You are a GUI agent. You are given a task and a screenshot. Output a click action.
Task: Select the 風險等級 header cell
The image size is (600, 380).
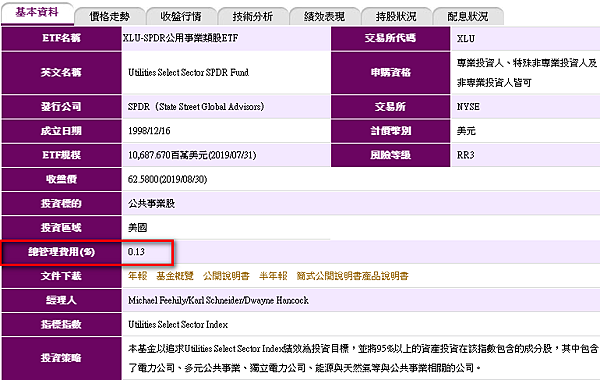[391, 155]
